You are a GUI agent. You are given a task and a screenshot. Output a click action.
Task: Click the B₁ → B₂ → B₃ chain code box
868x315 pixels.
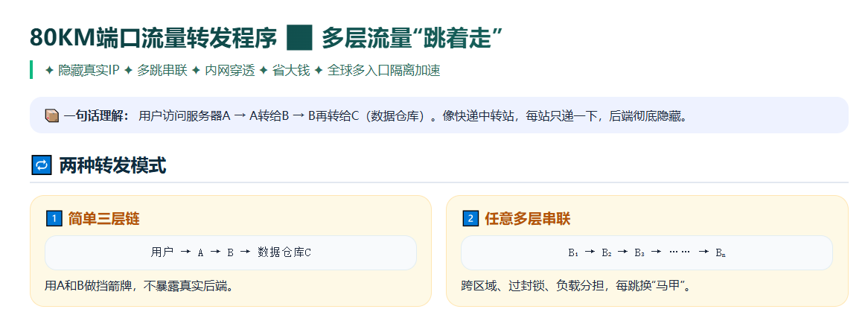tap(647, 253)
